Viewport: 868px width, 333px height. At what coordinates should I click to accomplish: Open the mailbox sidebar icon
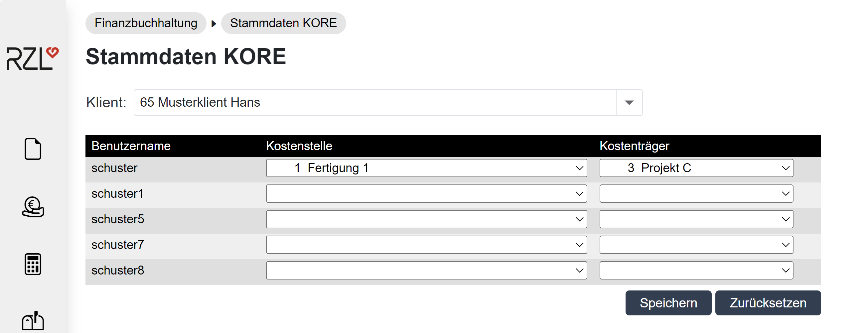click(33, 321)
